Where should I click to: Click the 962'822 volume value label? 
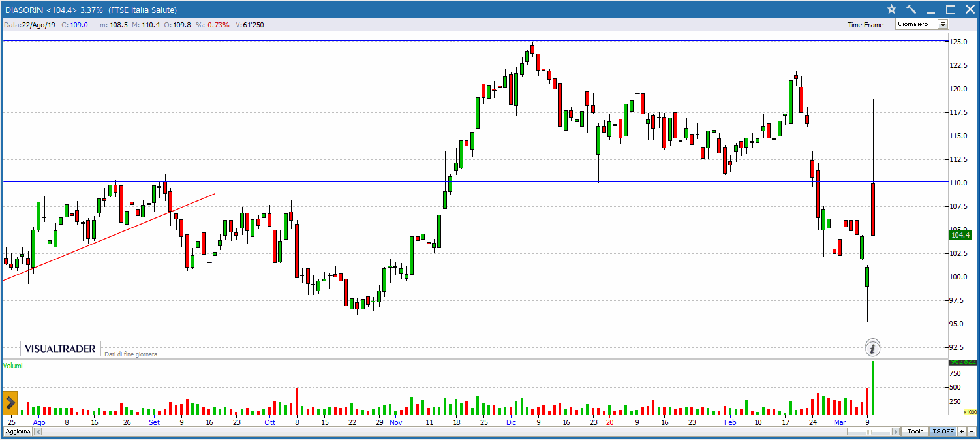click(x=962, y=361)
